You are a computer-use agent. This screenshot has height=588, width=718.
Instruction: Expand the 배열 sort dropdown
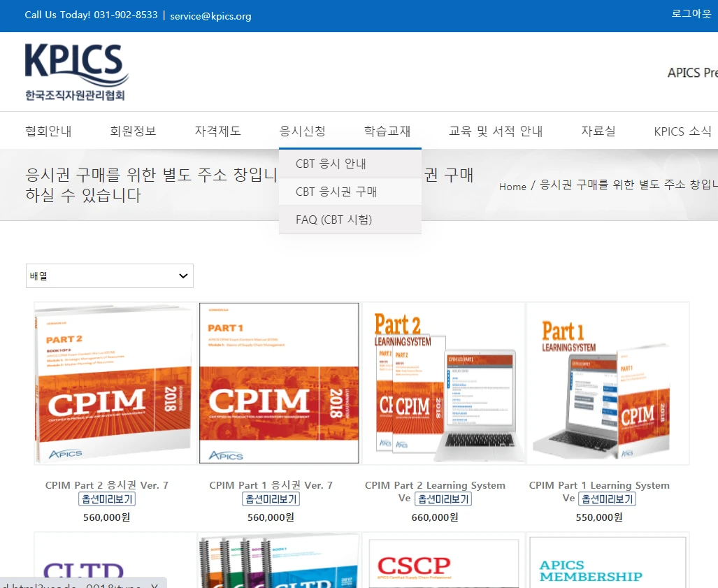coord(110,275)
